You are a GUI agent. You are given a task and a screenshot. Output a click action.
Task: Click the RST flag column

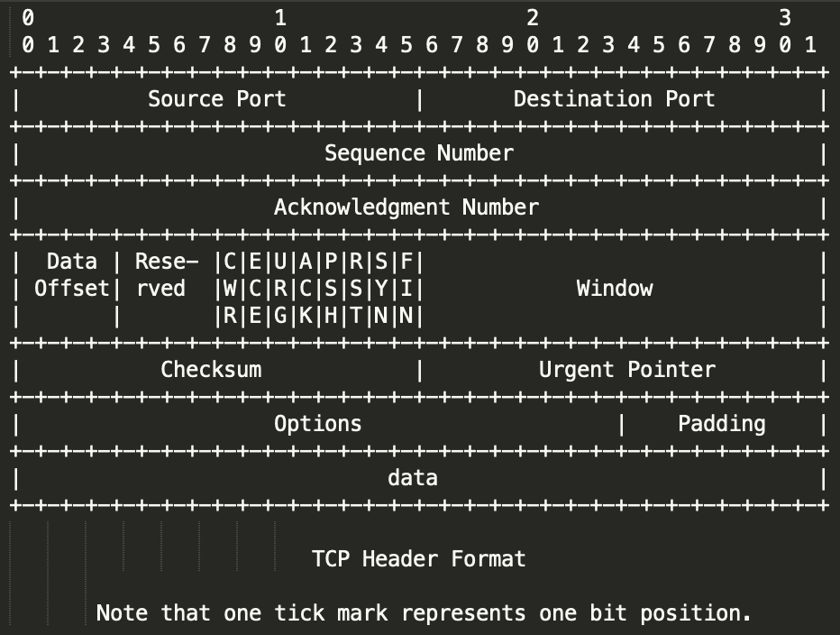[356, 289]
